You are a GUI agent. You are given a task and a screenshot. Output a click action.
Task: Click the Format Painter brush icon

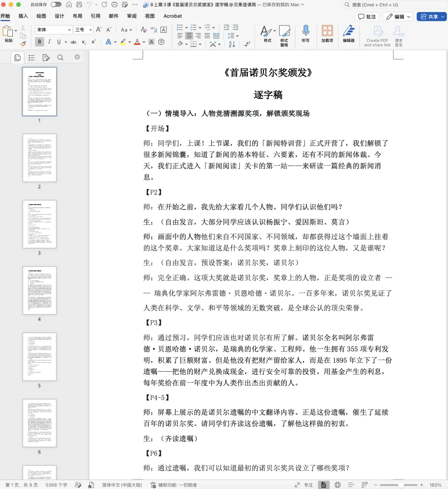pos(23,44)
